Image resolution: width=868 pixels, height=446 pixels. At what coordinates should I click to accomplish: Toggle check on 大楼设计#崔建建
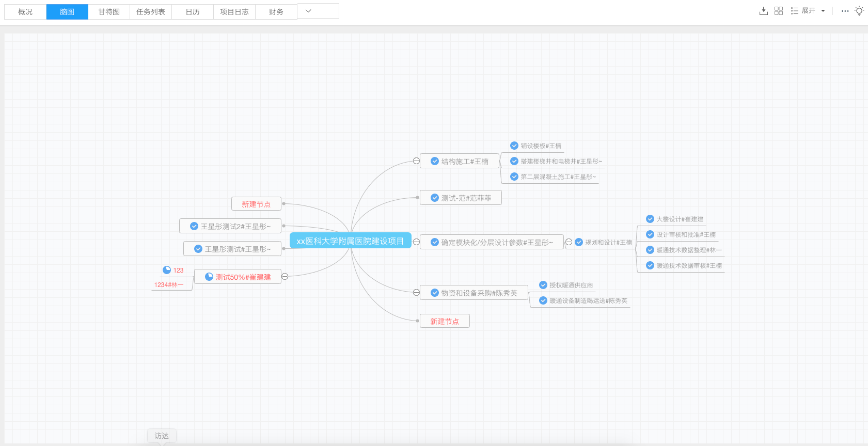click(x=650, y=219)
